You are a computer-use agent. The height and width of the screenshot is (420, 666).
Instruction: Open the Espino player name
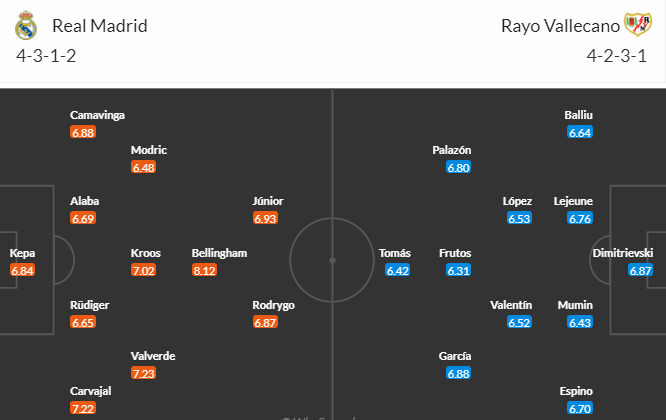coord(576,391)
